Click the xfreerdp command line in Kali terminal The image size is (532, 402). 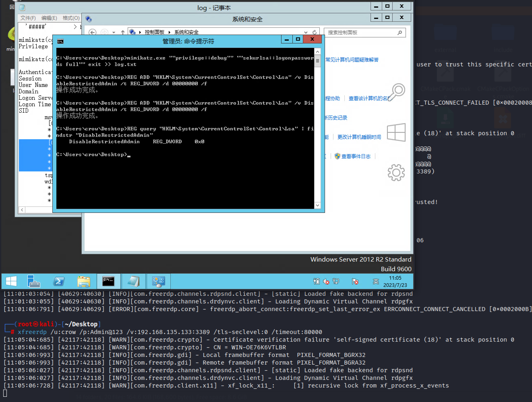pyautogui.click(x=170, y=332)
